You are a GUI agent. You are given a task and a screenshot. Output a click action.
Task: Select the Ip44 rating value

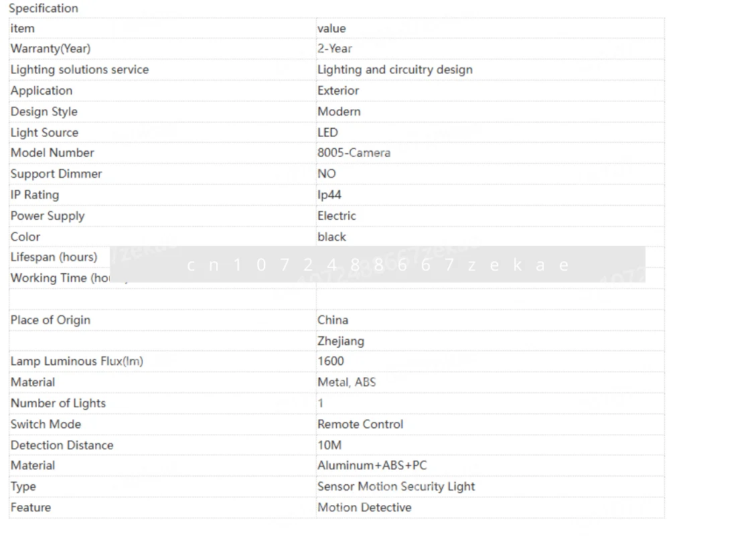pyautogui.click(x=329, y=195)
